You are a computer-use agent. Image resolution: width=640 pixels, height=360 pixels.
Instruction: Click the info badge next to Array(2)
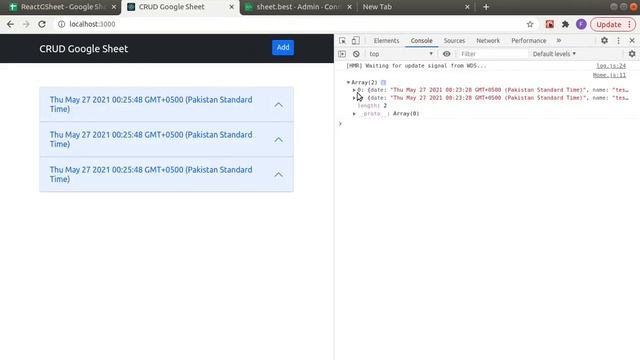[383, 82]
